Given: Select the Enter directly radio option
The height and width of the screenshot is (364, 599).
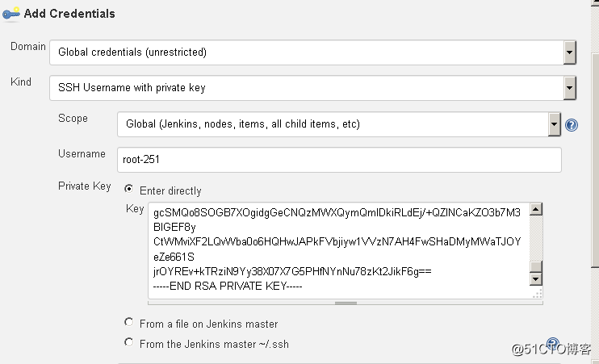Looking at the screenshot, I should point(128,189).
